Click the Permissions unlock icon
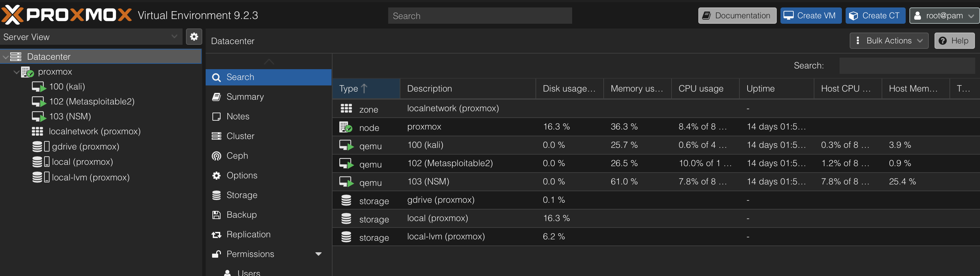This screenshot has width=980, height=276. pos(216,254)
